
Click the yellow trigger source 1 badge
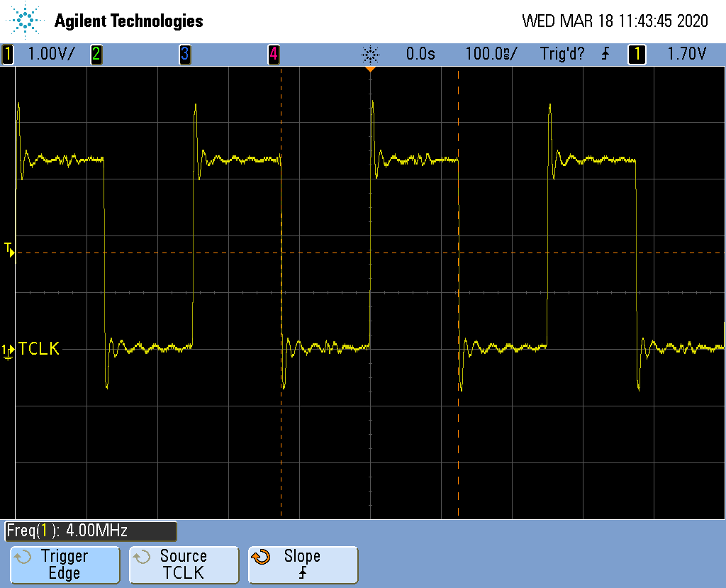[636, 54]
